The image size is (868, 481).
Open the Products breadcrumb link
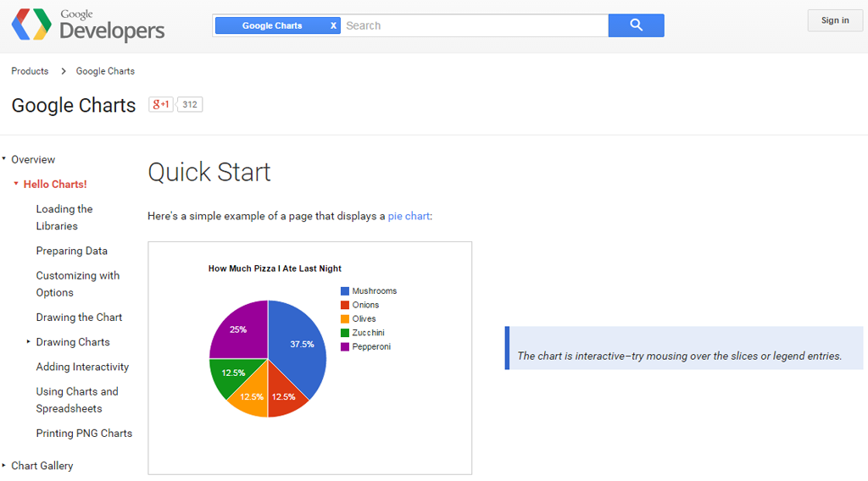(30, 71)
